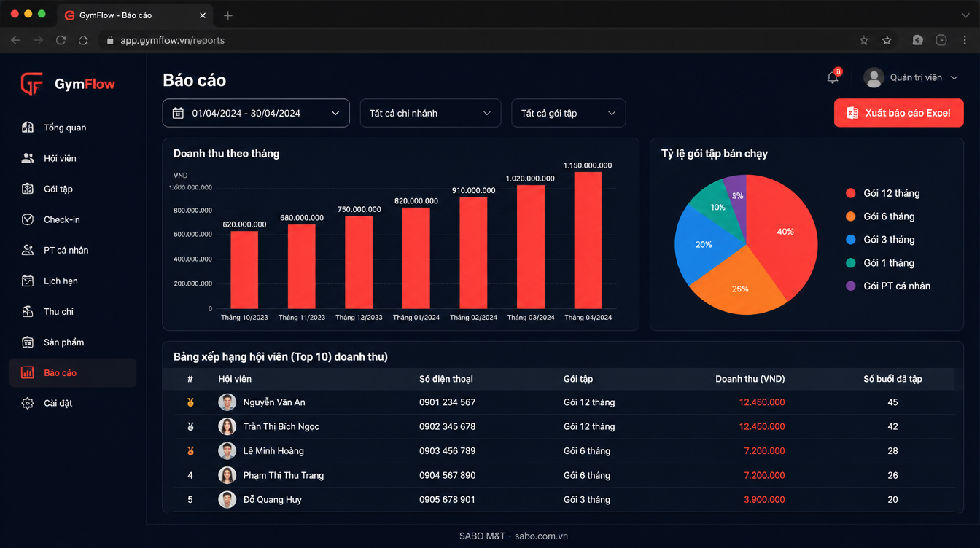The image size is (980, 548).
Task: Open Hội viên menu item
Action: [x=73, y=158]
